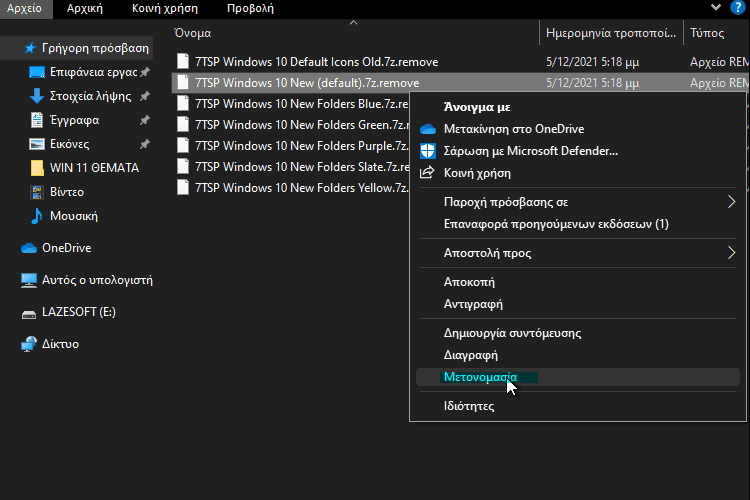The height and width of the screenshot is (500, 750).
Task: Open Εικόνες folder in sidebar
Action: pos(69,144)
